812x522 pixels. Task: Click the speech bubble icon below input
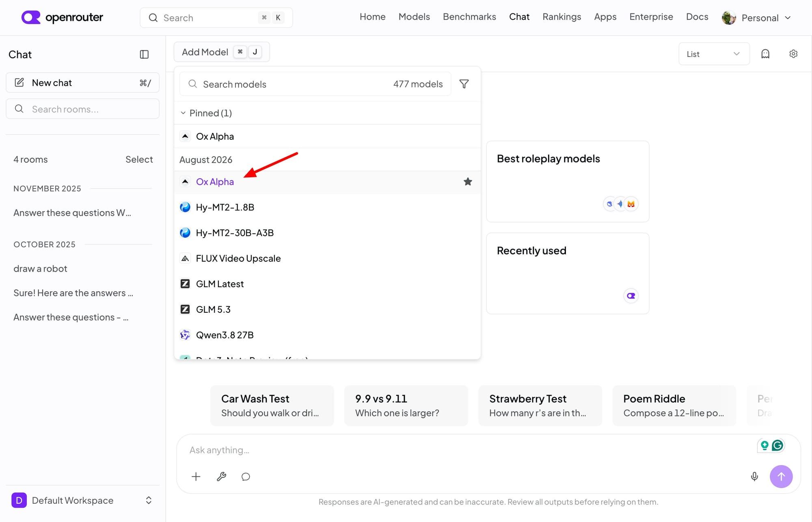point(246,477)
